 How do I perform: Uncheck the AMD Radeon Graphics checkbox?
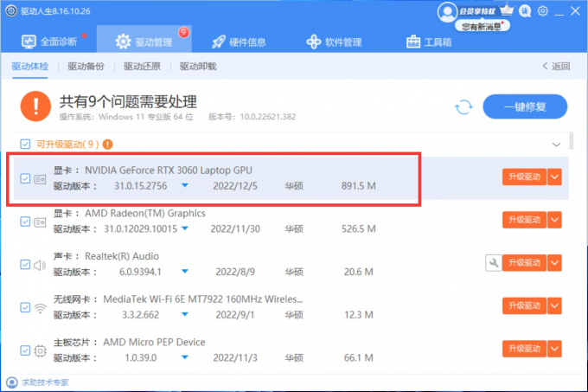coord(25,222)
